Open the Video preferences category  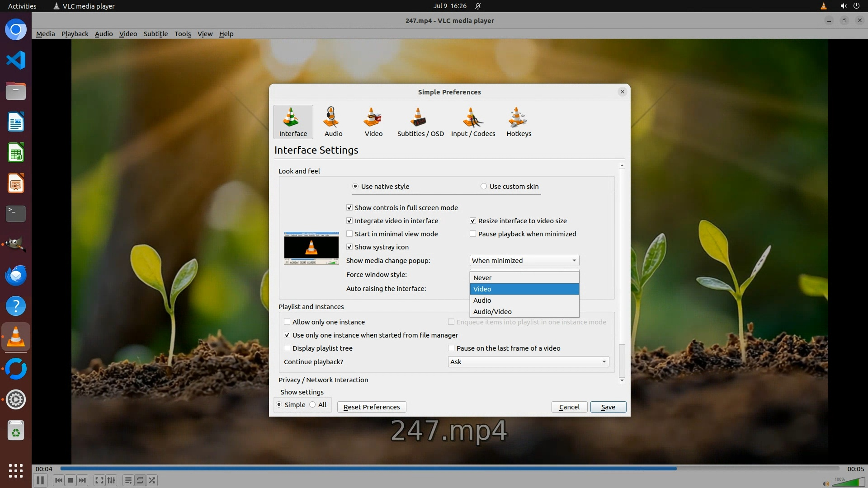[373, 122]
